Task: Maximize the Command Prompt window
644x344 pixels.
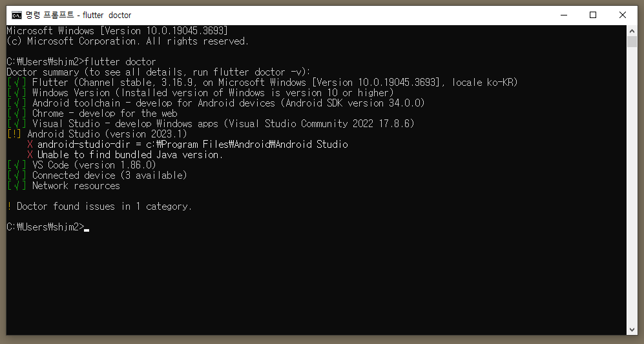Action: pyautogui.click(x=593, y=15)
